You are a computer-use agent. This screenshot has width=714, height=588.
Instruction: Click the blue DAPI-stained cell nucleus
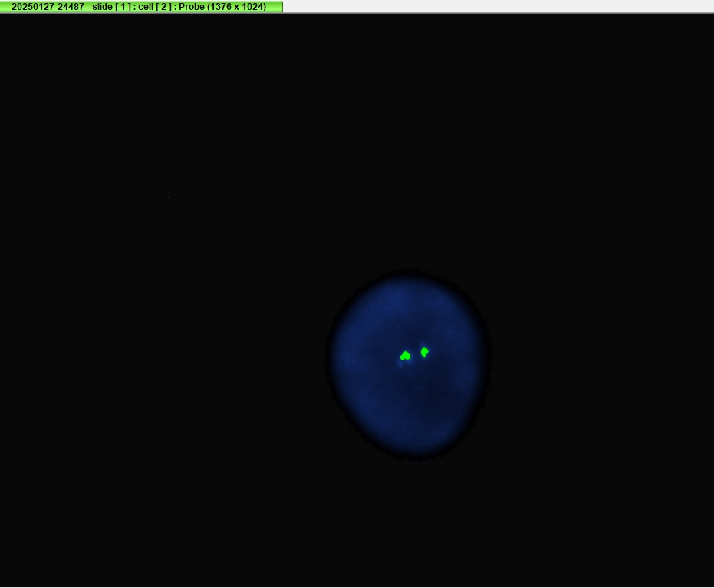[408, 364]
